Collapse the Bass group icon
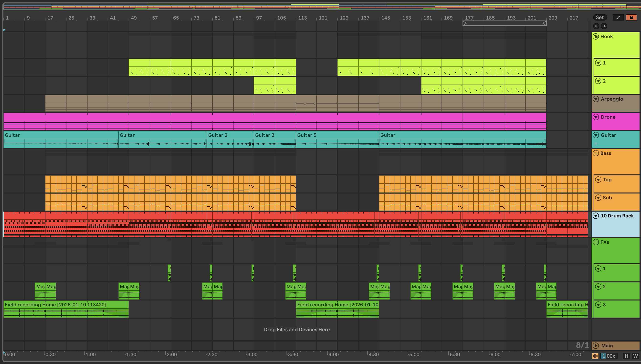The width and height of the screenshot is (641, 364). [x=596, y=153]
